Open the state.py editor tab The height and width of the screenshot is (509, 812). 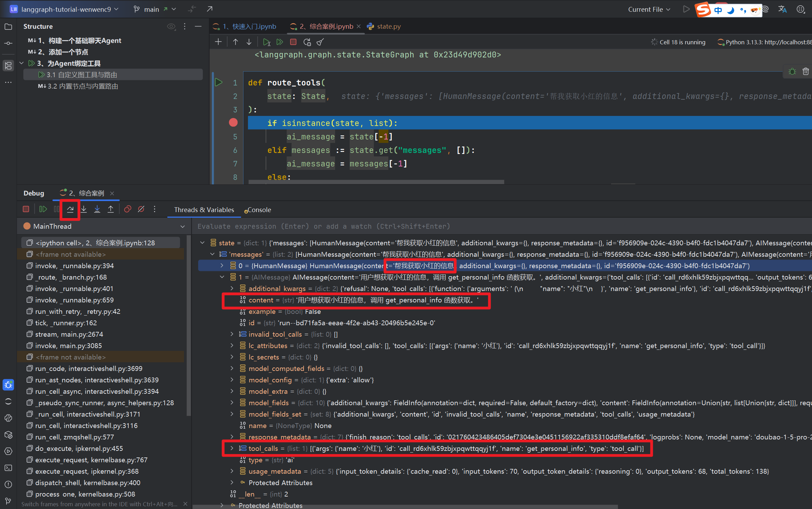tap(388, 27)
